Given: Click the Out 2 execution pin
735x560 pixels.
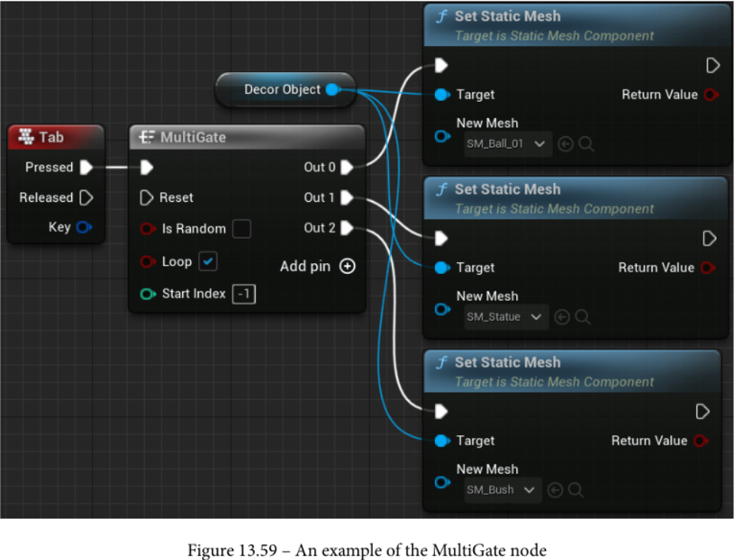Looking at the screenshot, I should click(347, 228).
